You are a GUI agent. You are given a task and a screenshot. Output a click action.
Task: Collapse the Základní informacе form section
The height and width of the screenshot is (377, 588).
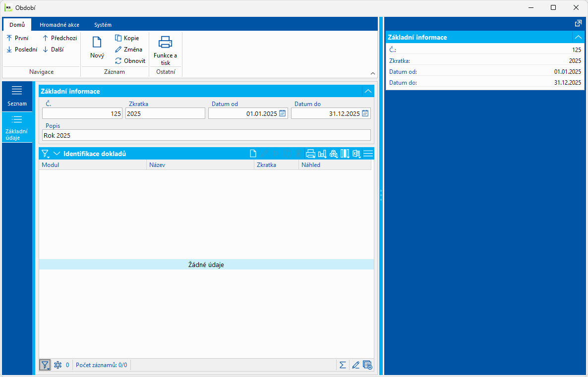[x=368, y=91]
